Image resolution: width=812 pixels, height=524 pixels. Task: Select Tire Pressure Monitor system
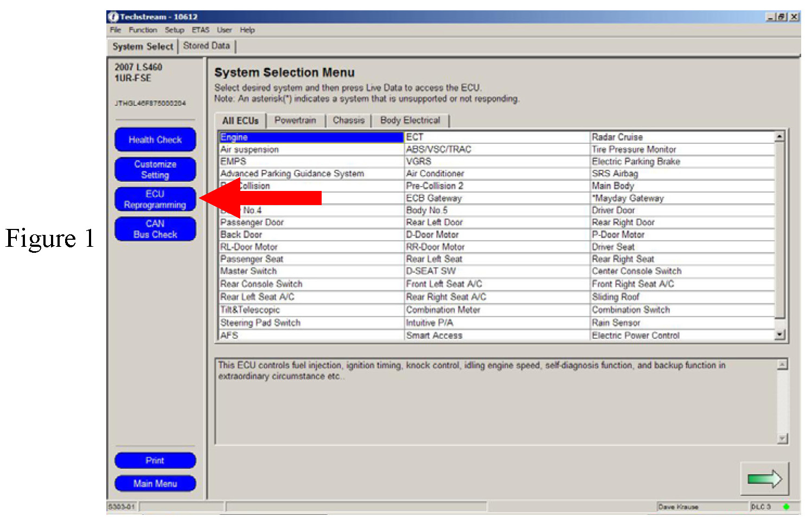[x=634, y=150]
